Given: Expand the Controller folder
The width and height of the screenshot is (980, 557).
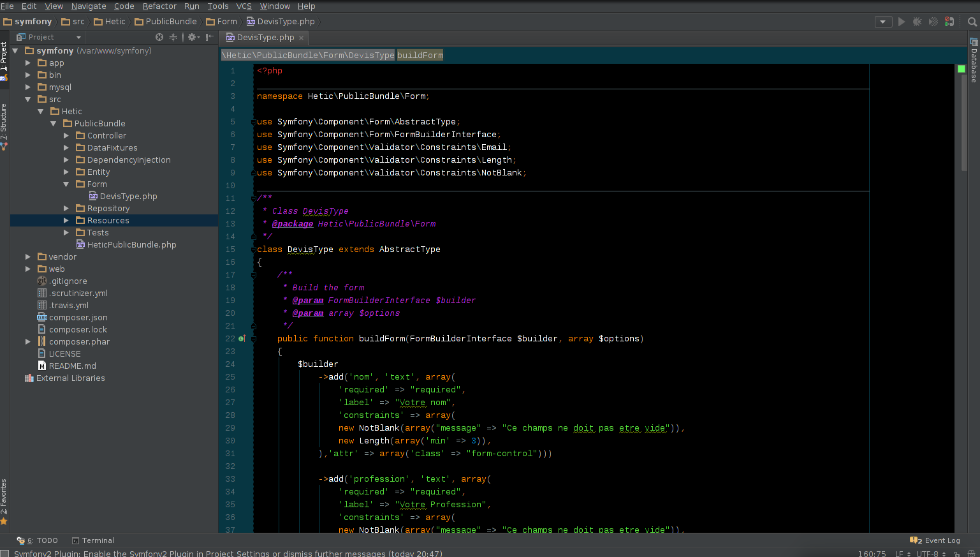Looking at the screenshot, I should click(66, 136).
